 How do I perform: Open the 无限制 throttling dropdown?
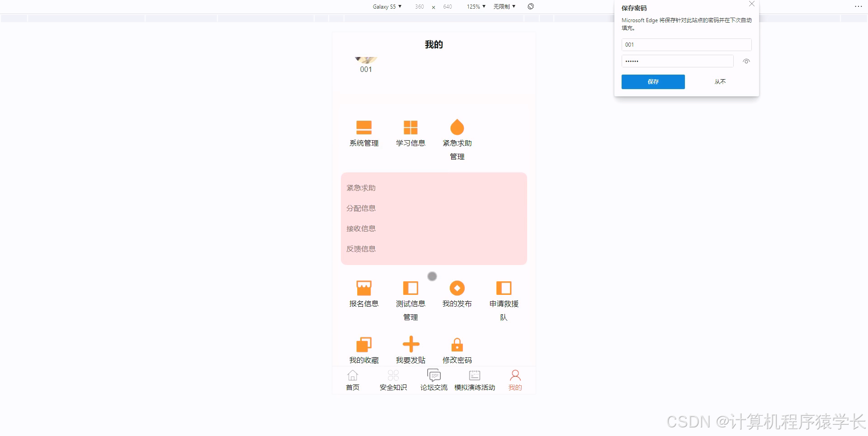[x=504, y=6]
